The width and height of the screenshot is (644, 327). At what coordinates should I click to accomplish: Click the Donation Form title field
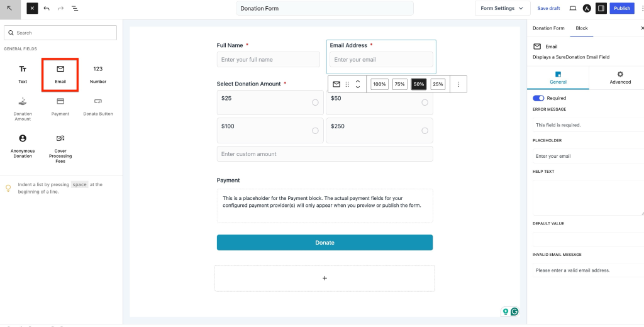click(325, 8)
